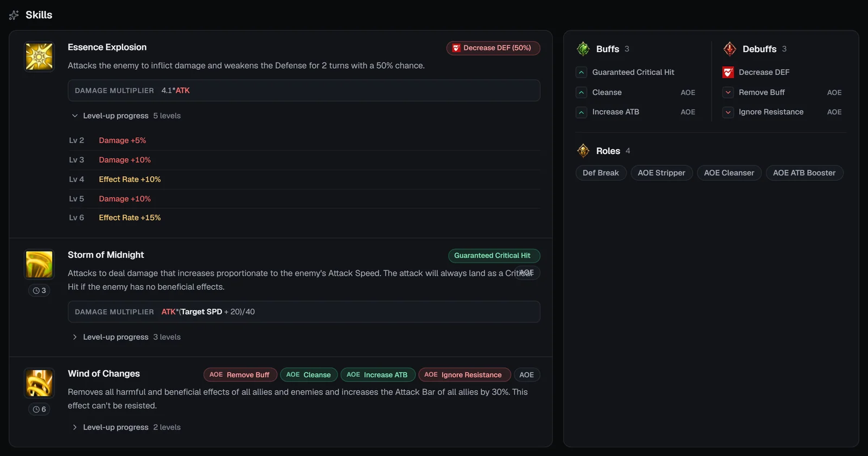This screenshot has width=868, height=456.
Task: Select the AOE Cleanser role chip
Action: [x=729, y=173]
